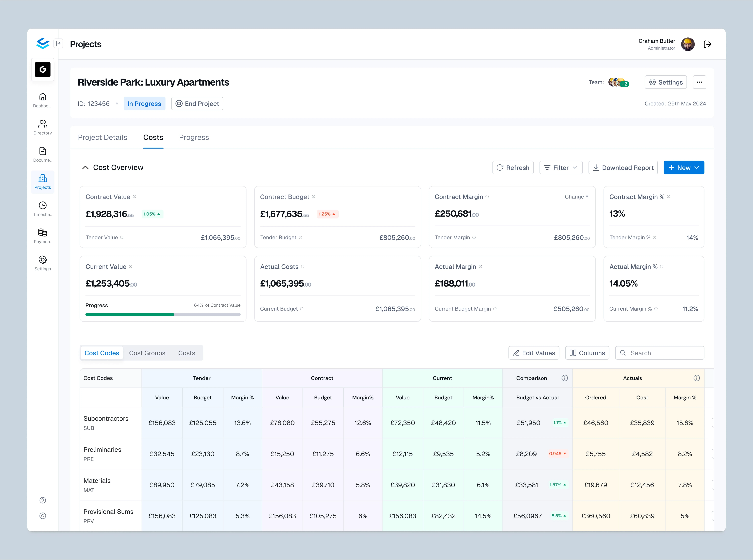Click Download Report
Screen dimensions: 753x560
623,168
